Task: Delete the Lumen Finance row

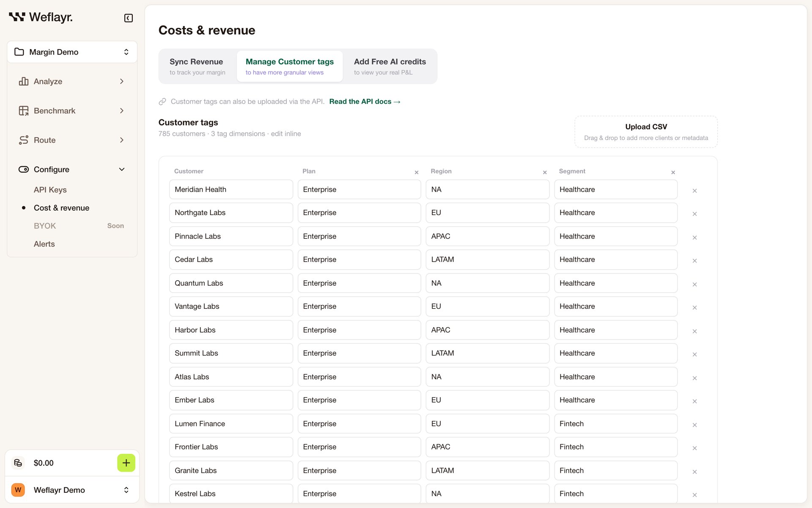Action: [x=694, y=425]
